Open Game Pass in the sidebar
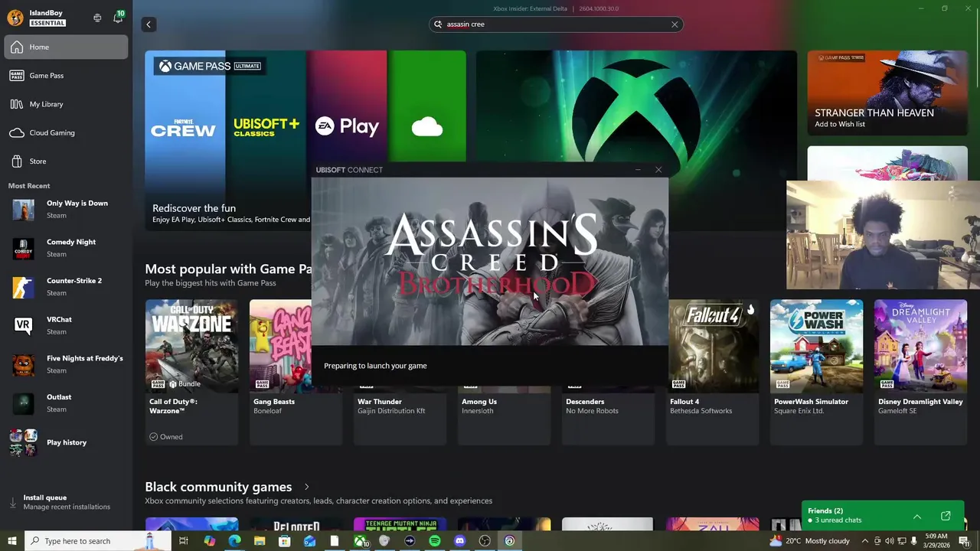The width and height of the screenshot is (980, 551). pos(66,76)
